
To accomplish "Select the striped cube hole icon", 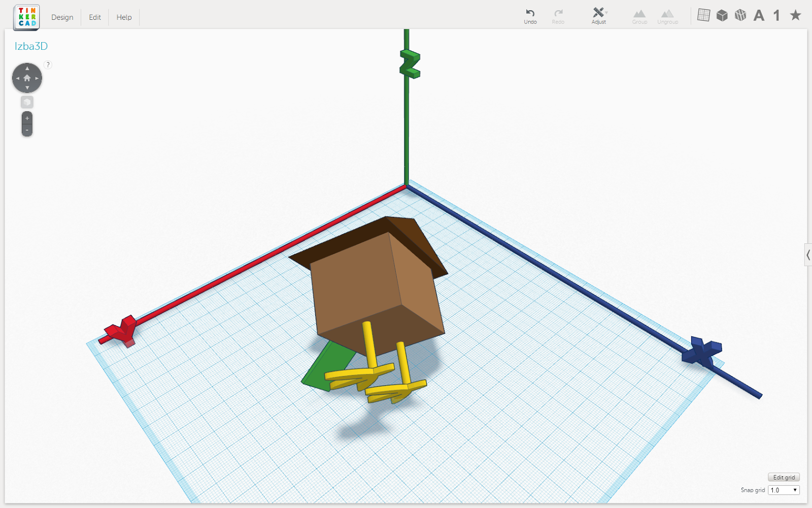I will [x=740, y=15].
